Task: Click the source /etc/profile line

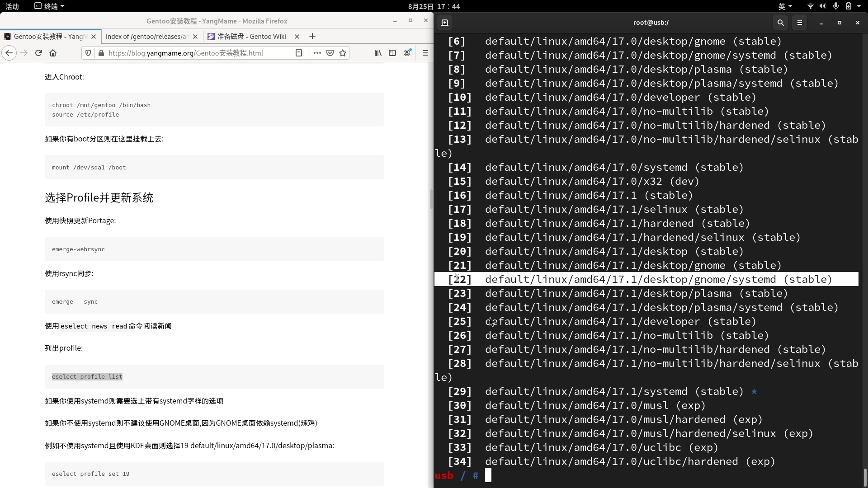Action: pyautogui.click(x=85, y=114)
